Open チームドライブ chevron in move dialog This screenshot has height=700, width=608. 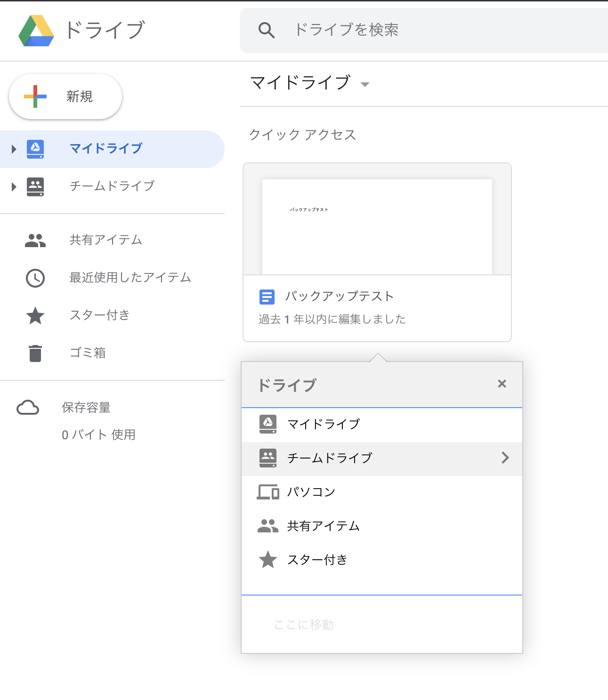pyautogui.click(x=505, y=458)
